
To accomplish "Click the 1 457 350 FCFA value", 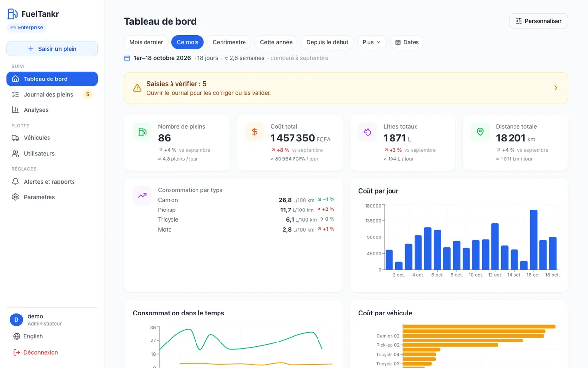I will [x=300, y=138].
